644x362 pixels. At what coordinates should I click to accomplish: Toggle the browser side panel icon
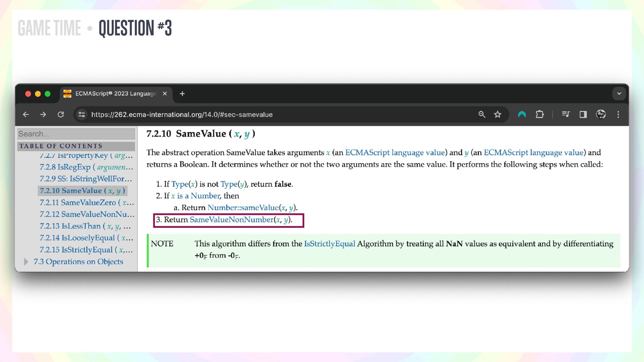point(583,115)
